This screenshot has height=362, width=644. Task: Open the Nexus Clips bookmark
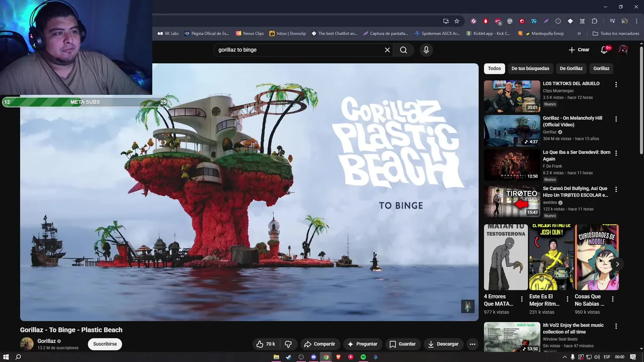point(250,34)
